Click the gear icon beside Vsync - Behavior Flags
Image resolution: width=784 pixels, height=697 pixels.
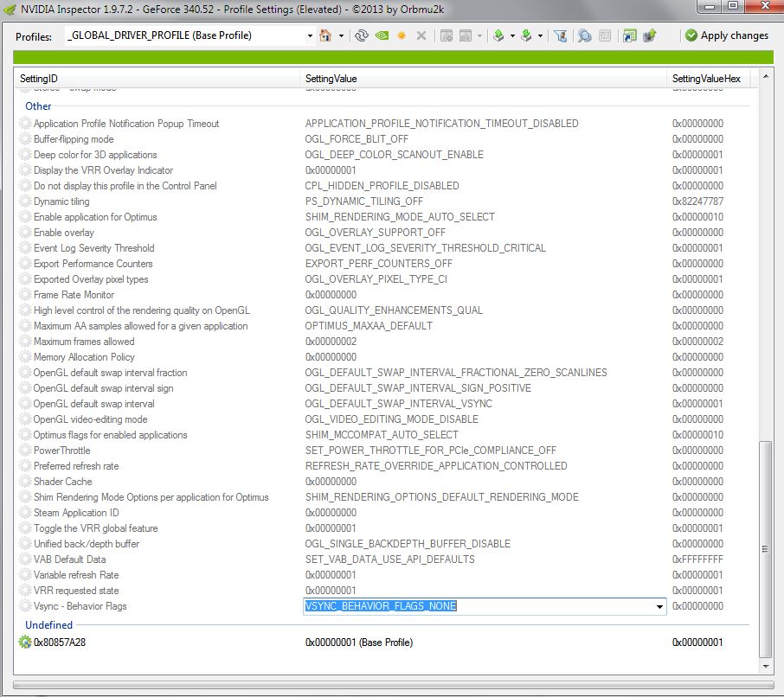point(25,606)
